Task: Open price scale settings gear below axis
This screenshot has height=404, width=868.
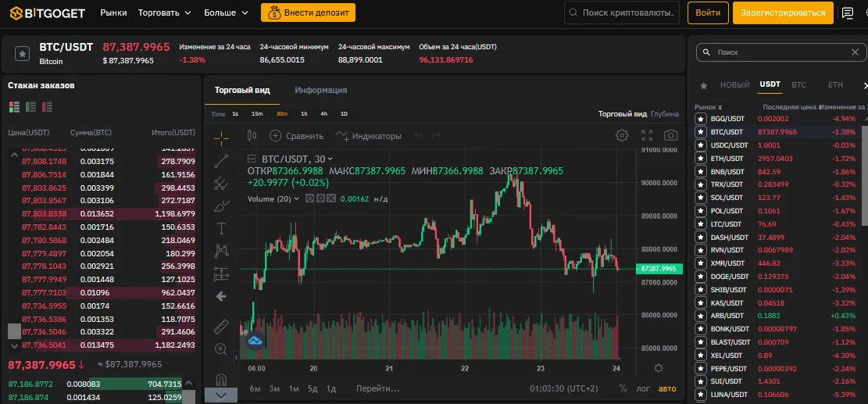Action: coord(658,368)
